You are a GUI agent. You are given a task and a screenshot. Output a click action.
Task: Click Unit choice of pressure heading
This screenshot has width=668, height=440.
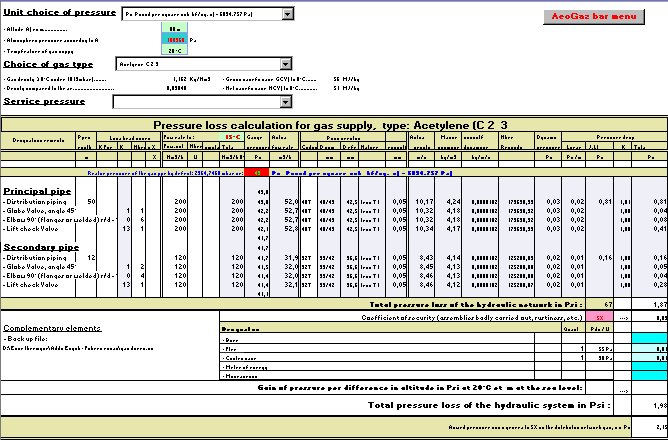click(60, 12)
